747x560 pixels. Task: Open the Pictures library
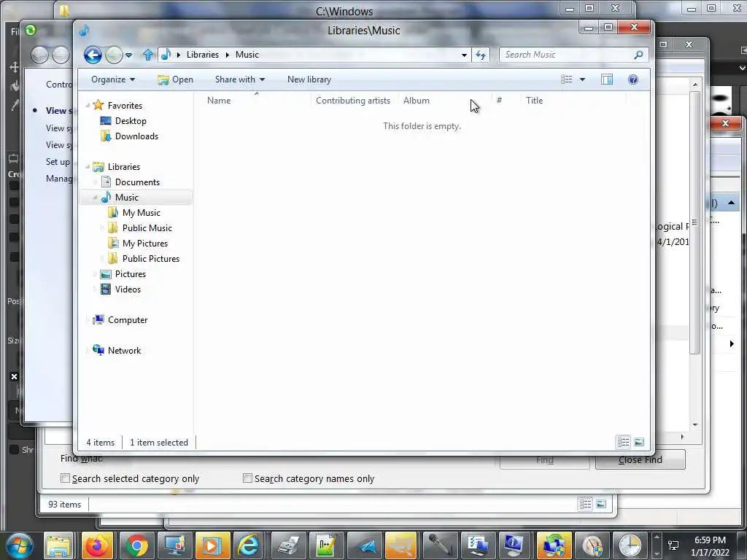click(130, 274)
